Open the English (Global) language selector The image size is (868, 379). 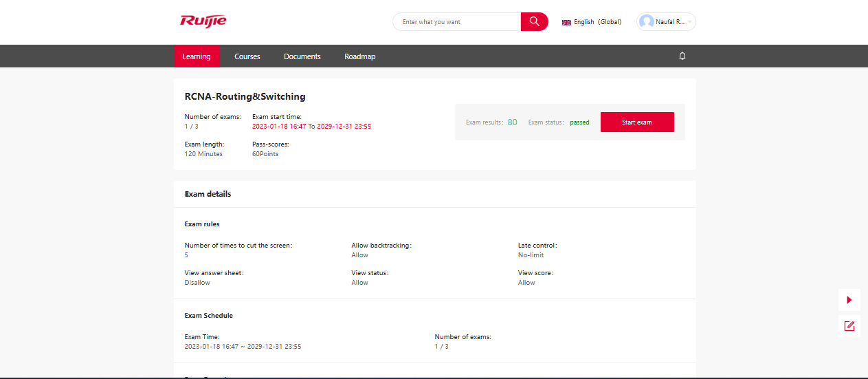(592, 22)
